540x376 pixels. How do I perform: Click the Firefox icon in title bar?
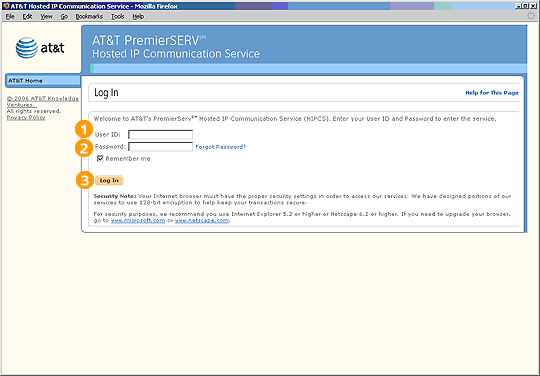tap(6, 6)
